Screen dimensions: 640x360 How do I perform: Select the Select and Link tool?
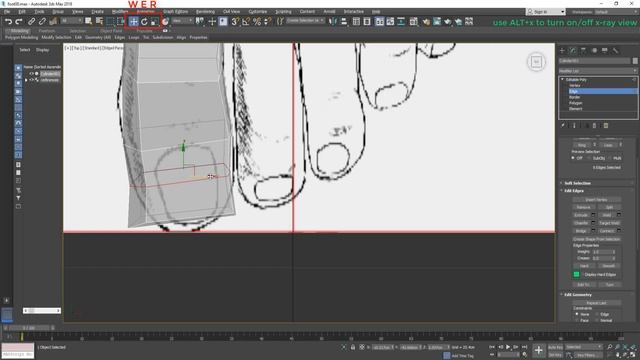31,21
